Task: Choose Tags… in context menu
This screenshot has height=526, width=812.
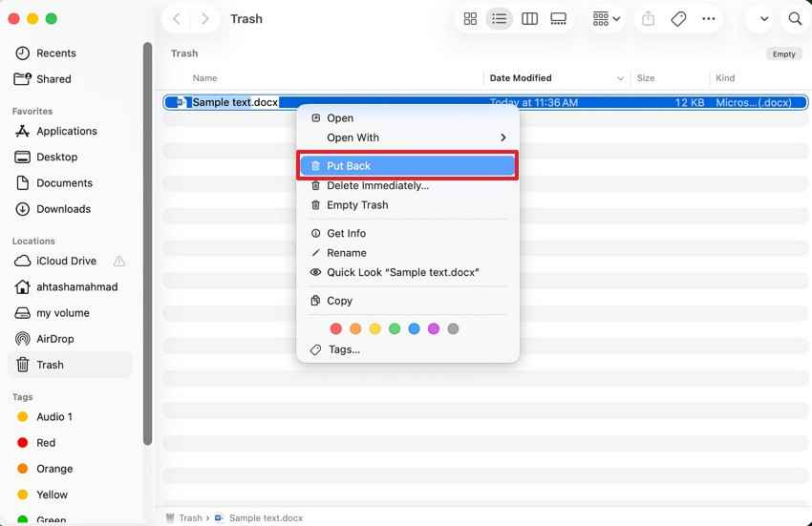Action: pos(408,350)
